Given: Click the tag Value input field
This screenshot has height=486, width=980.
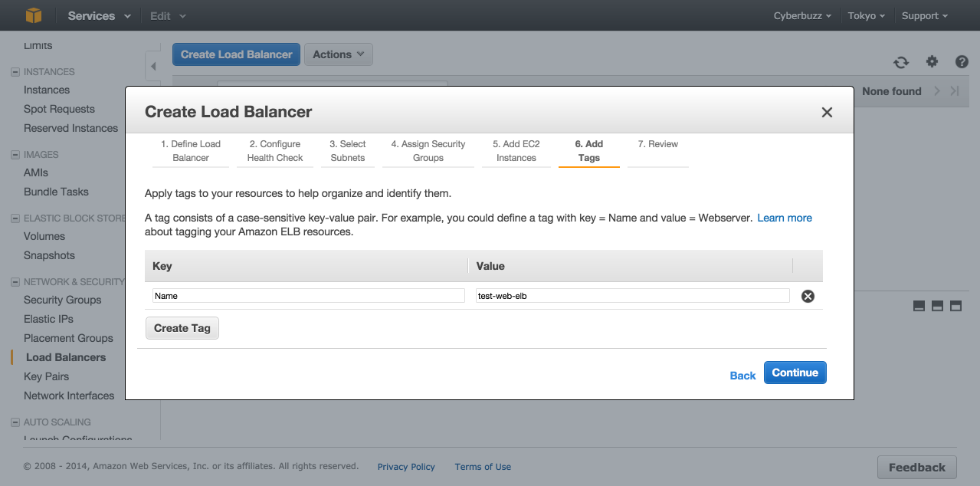Looking at the screenshot, I should (x=632, y=296).
